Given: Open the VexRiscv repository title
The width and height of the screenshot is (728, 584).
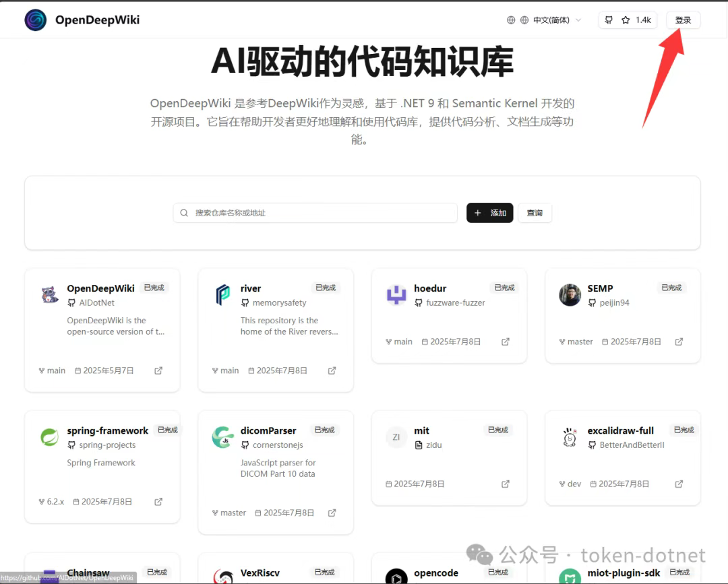Looking at the screenshot, I should tap(260, 573).
